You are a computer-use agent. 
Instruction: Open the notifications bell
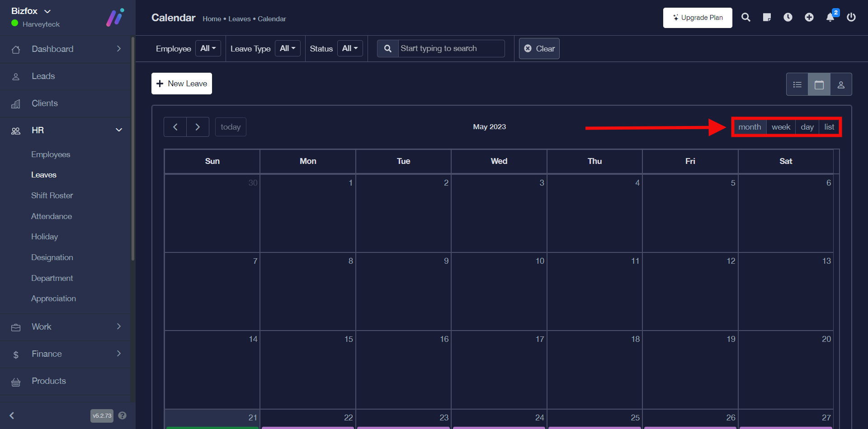coord(830,17)
